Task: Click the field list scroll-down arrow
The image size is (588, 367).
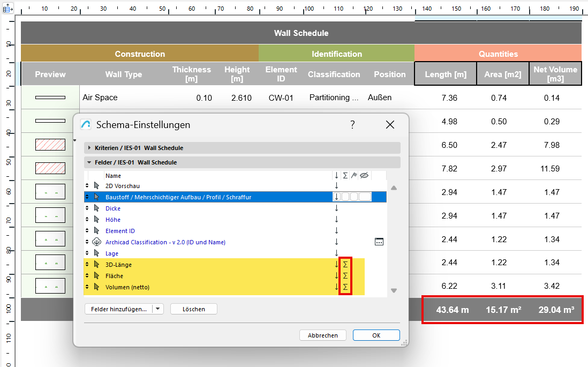Action: coord(394,290)
